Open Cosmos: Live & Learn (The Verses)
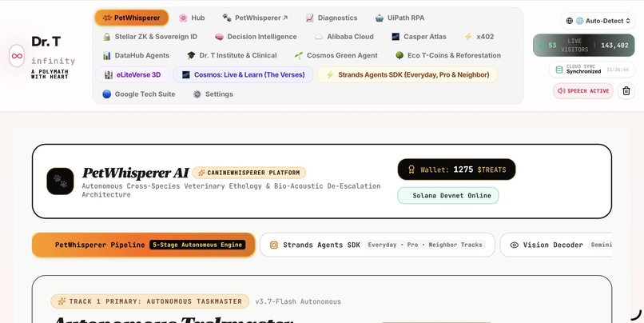The width and height of the screenshot is (644, 323). [x=243, y=75]
